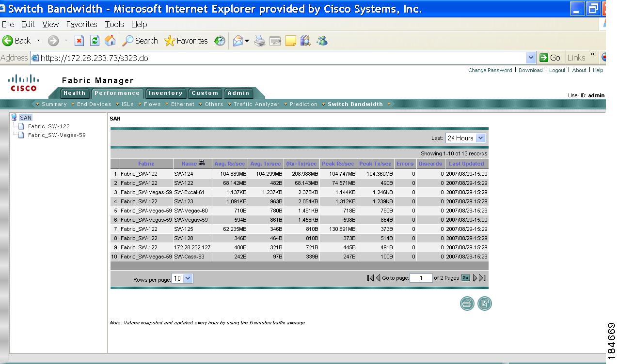Open the Rows per page dropdown
Image resolution: width=618 pixels, height=364 pixels.
click(x=188, y=278)
